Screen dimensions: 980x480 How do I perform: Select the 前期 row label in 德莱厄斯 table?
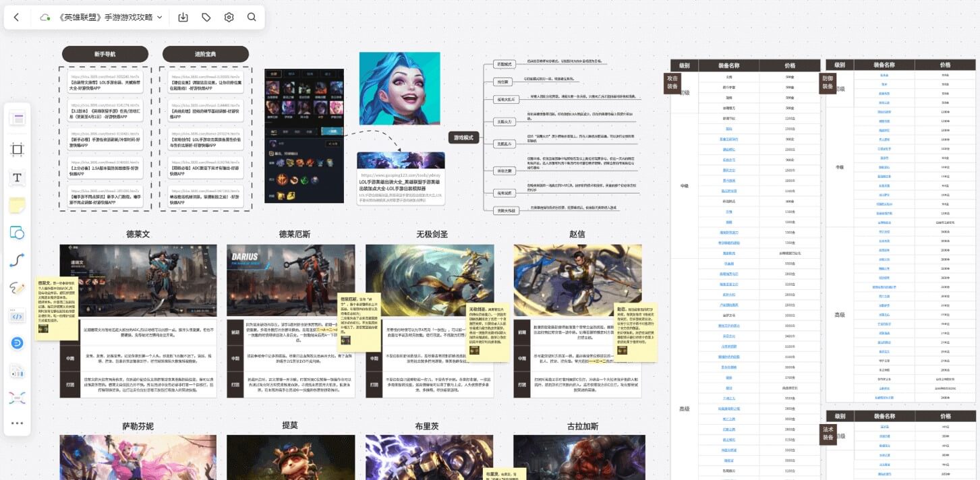[235, 332]
